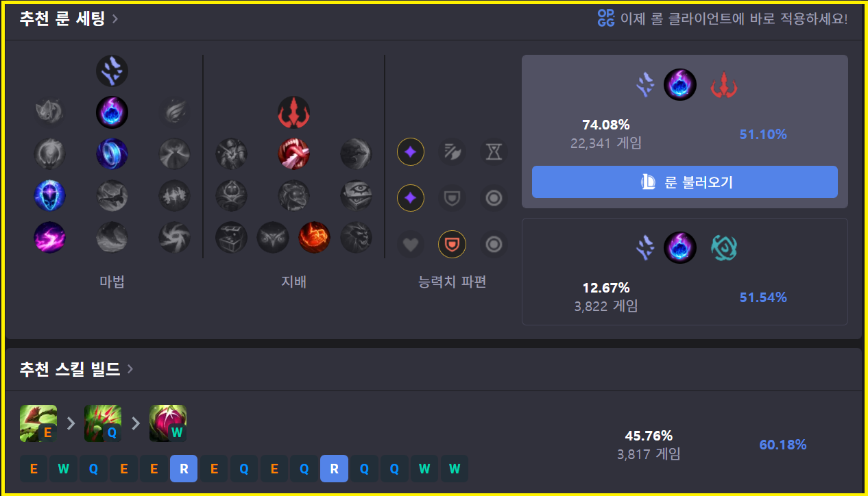Click the Domination icon in 74.08% card
The height and width of the screenshot is (496, 868).
[723, 86]
